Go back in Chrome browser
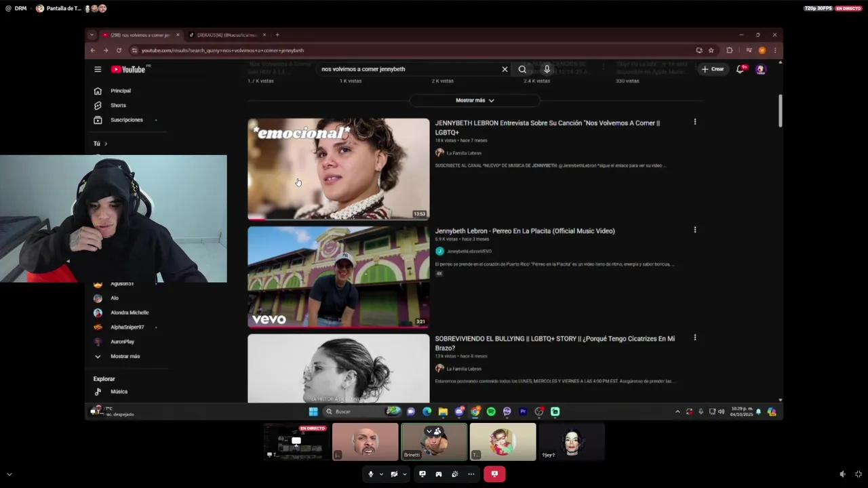Image resolution: width=868 pixels, height=488 pixels. pos(93,50)
